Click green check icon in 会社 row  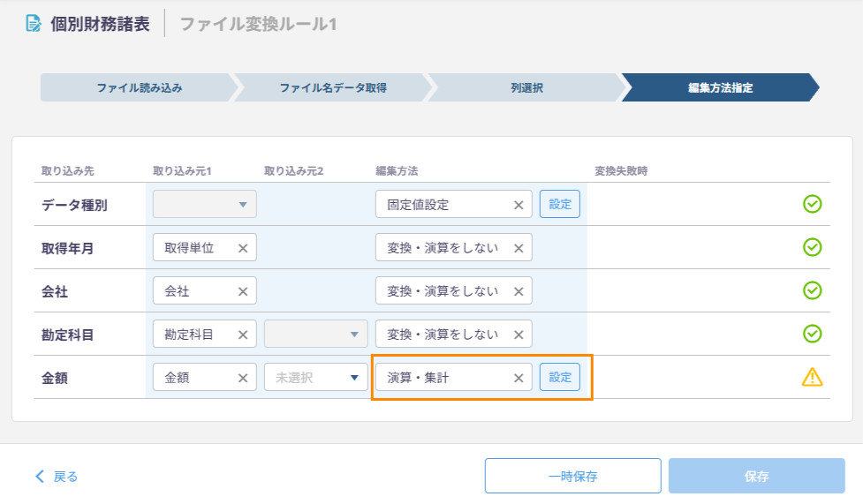pos(813,290)
